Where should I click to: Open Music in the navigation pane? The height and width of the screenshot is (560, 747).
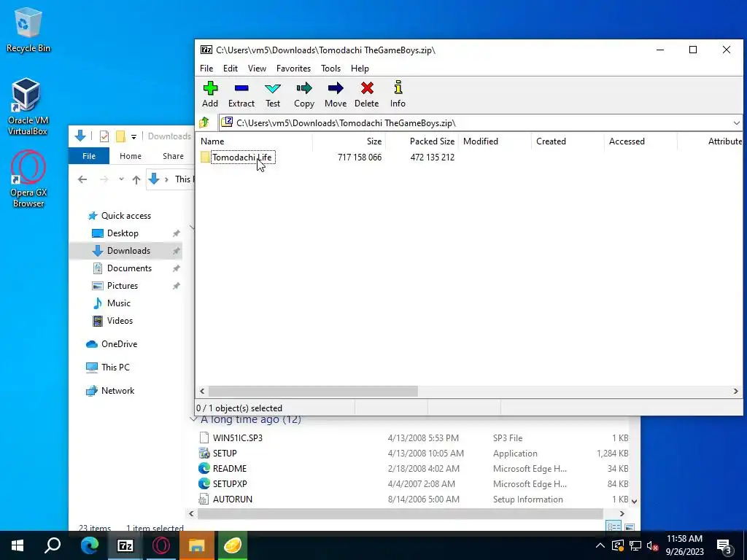pos(112,303)
